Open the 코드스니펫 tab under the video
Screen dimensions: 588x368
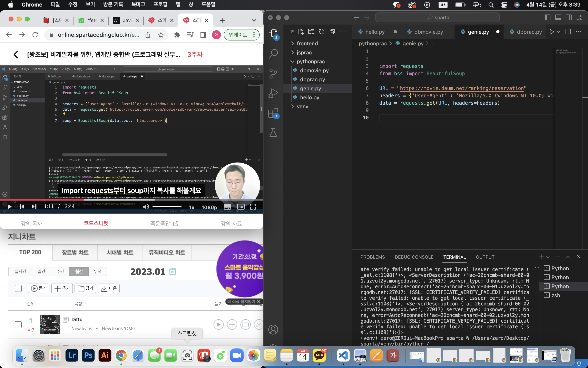click(x=96, y=223)
